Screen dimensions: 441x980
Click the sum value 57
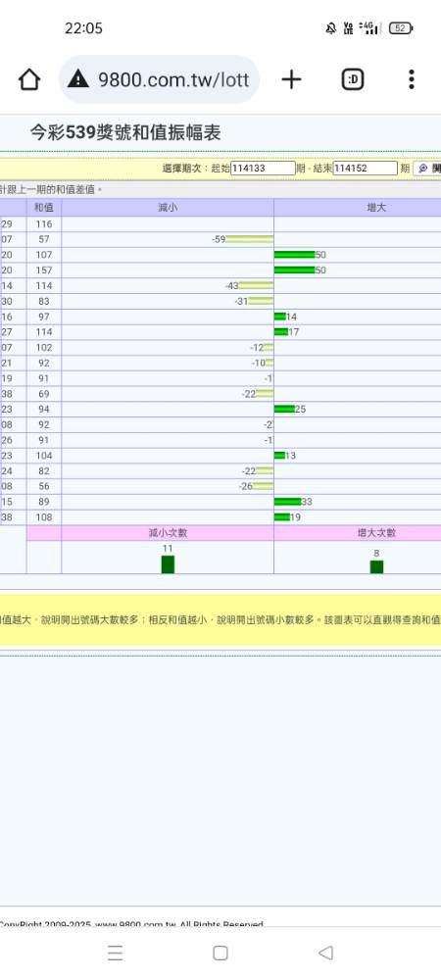(44, 239)
